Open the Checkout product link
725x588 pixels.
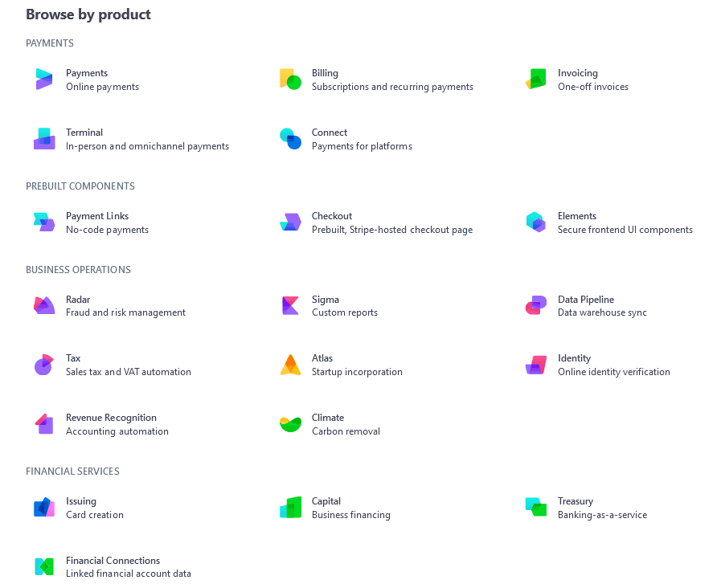pos(332,216)
